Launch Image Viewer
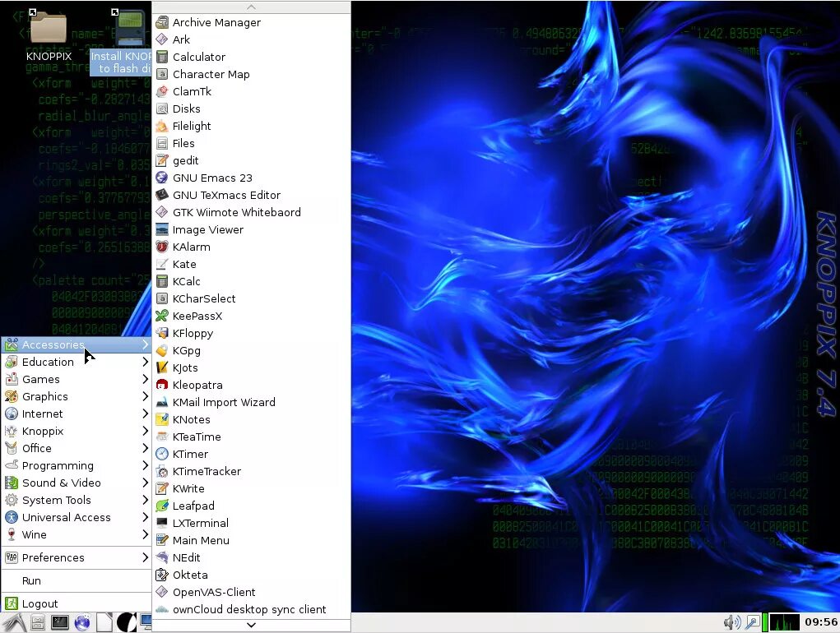The image size is (840, 633). [251, 229]
